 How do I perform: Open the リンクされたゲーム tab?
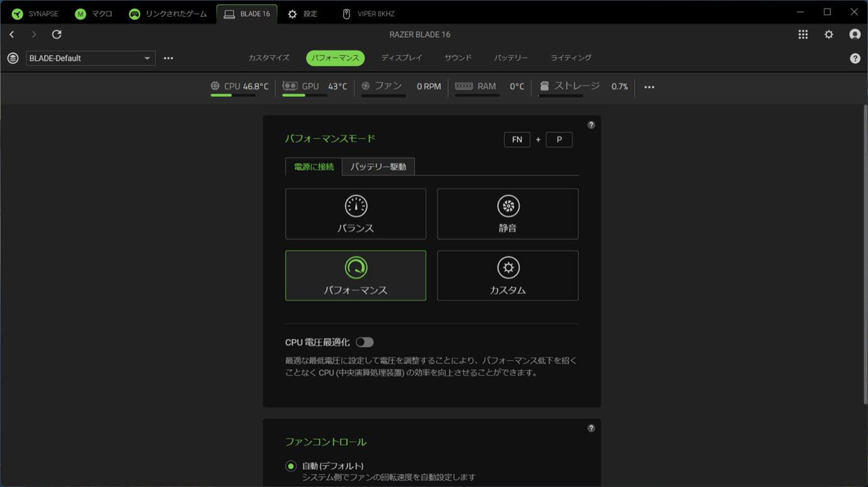tap(168, 14)
